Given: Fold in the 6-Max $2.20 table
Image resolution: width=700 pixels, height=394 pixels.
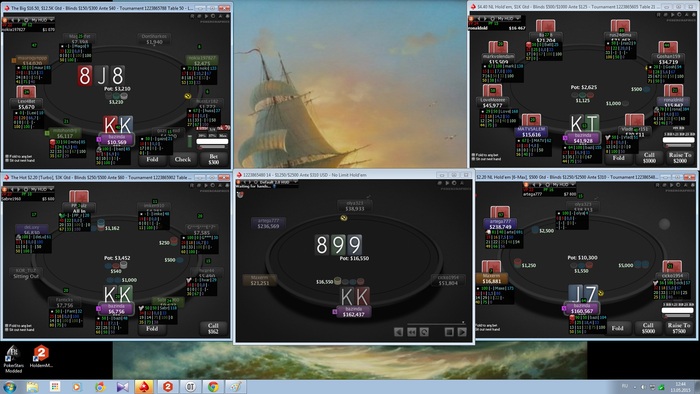Looking at the screenshot, I should (x=617, y=328).
